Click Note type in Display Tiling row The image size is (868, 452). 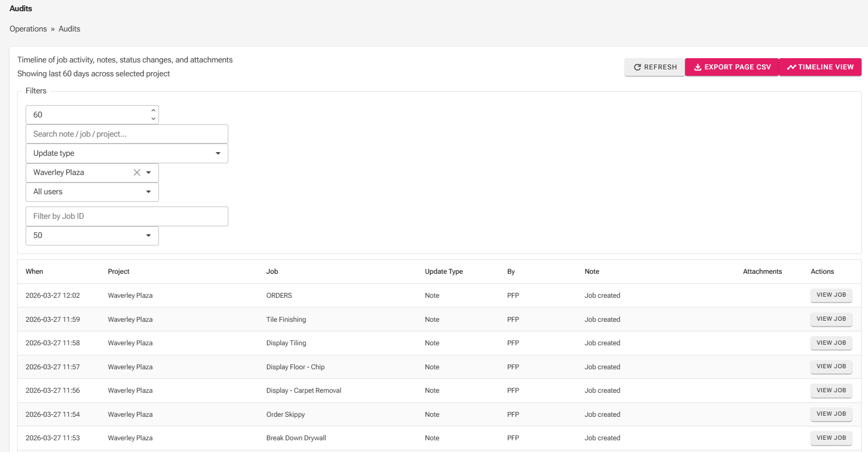tap(432, 343)
